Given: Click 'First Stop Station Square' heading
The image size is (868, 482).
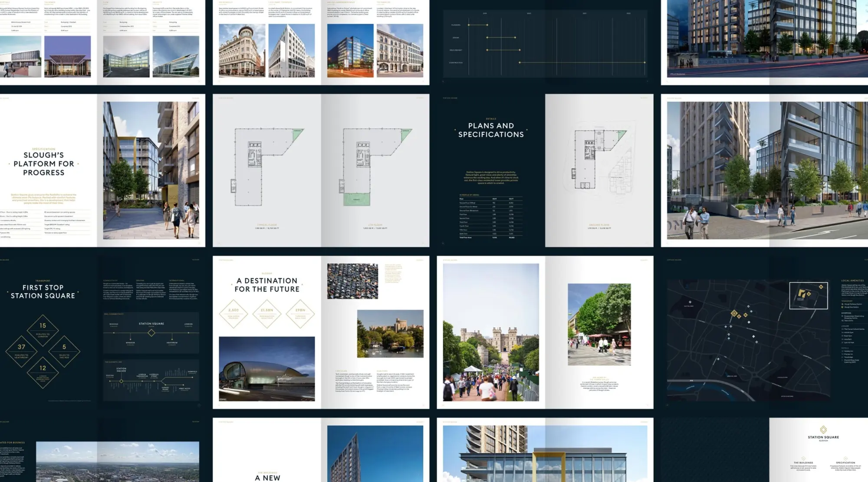Looking at the screenshot, I should (43, 292).
